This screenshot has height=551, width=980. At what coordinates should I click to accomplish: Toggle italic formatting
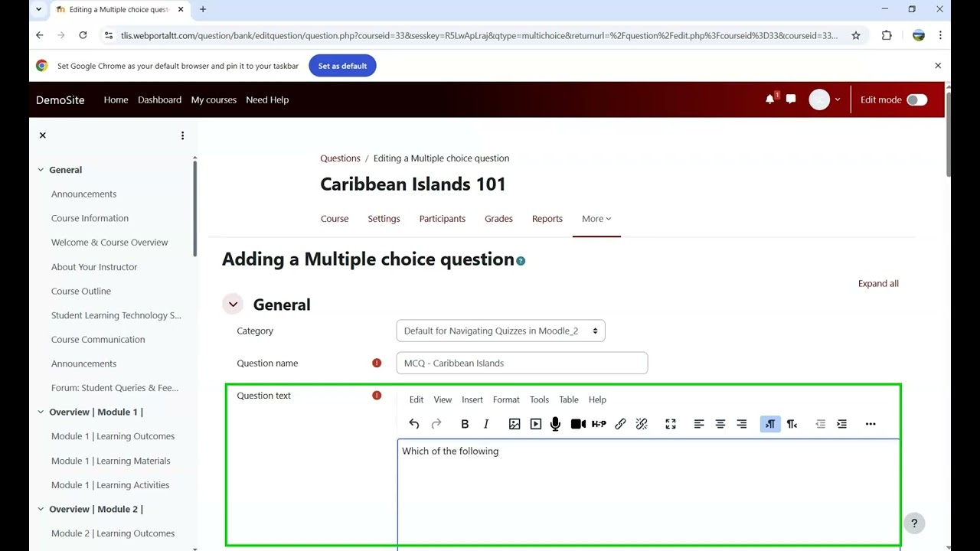pyautogui.click(x=486, y=424)
